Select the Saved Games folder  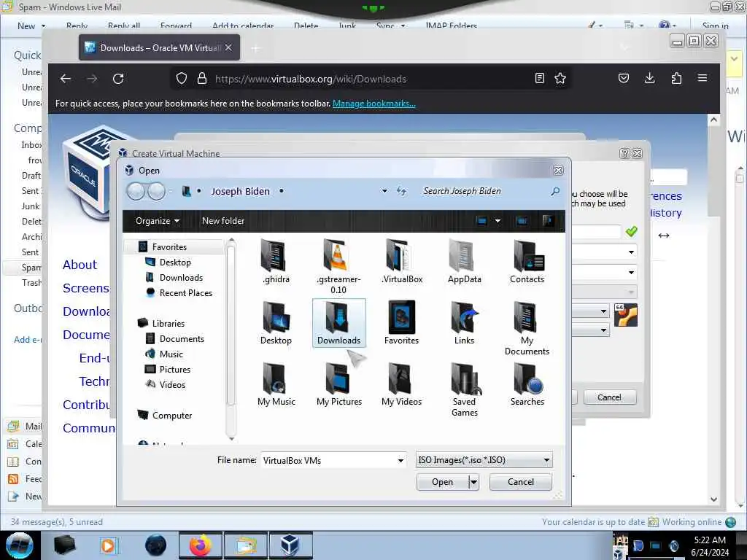(465, 389)
